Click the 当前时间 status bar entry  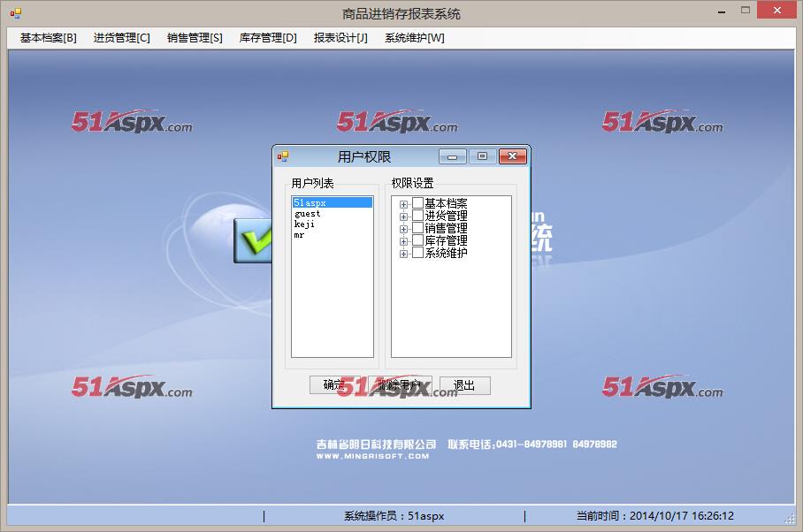pos(655,515)
